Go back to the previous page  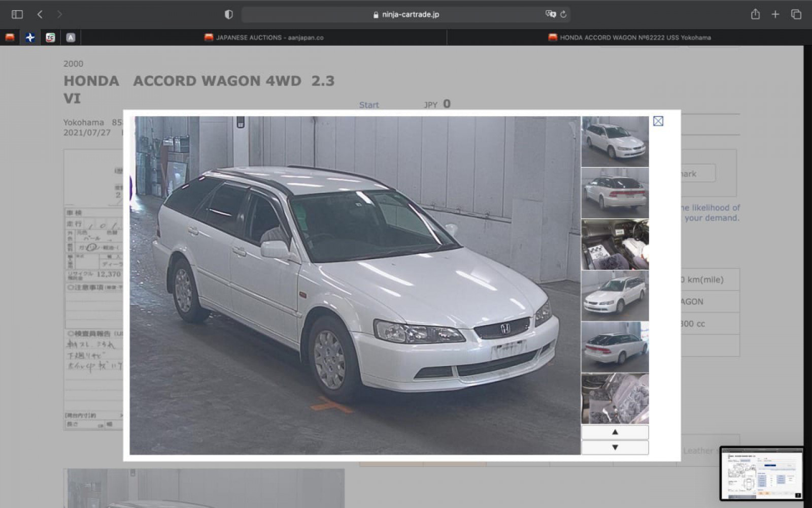click(40, 14)
